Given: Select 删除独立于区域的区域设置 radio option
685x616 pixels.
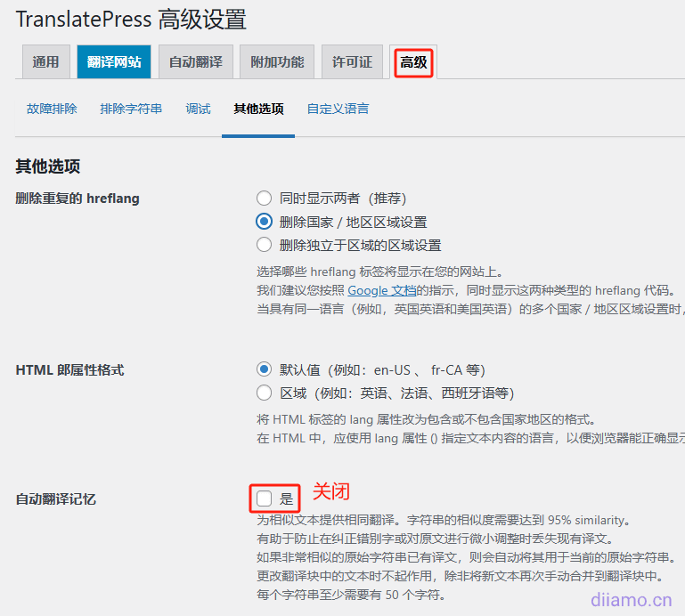Looking at the screenshot, I should coord(264,245).
